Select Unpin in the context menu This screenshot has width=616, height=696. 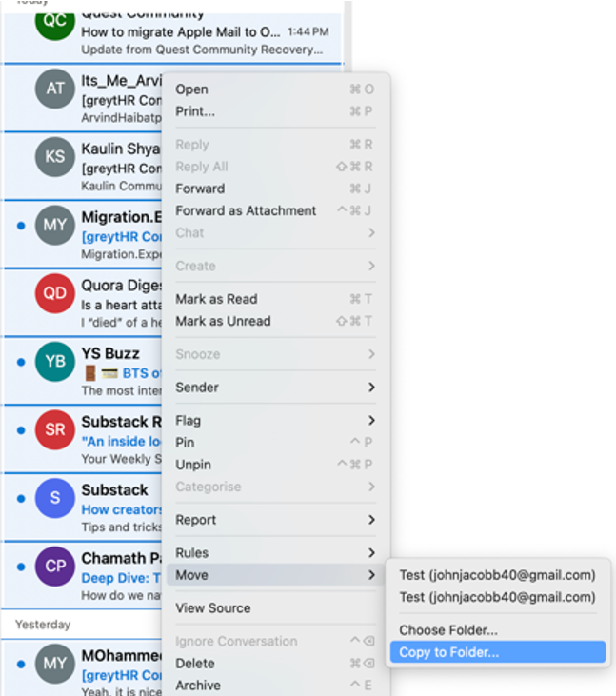click(x=275, y=465)
